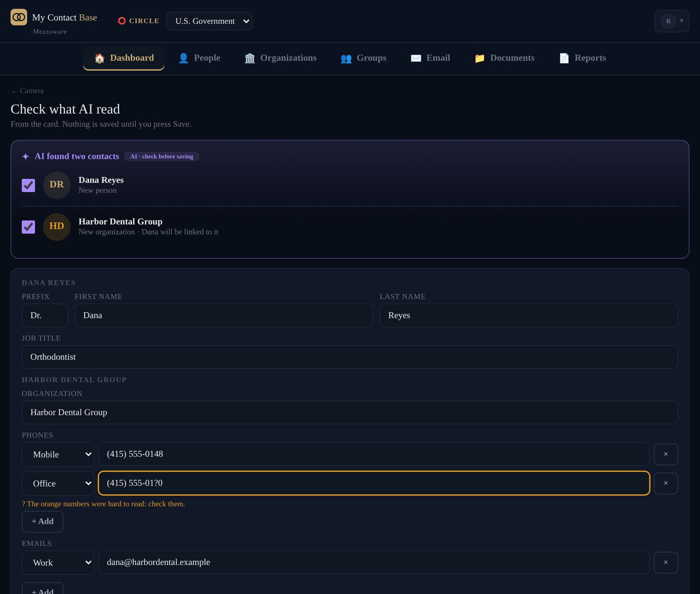Open the user avatar menu
Viewport: 700px width, 594px height.
click(671, 21)
